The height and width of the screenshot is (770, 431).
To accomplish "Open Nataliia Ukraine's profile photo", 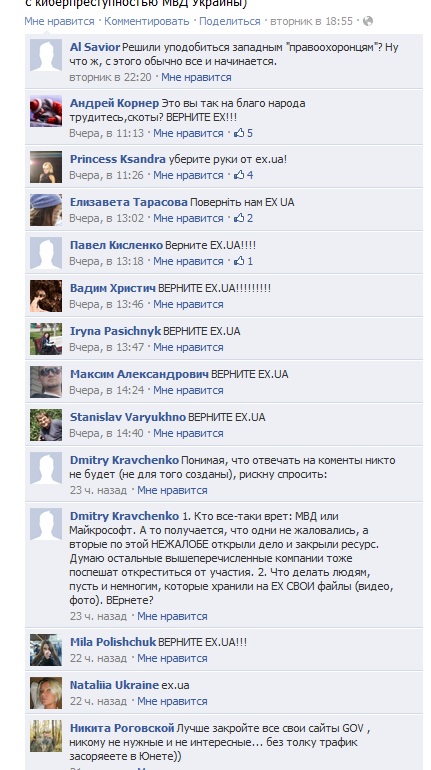I will coord(46,693).
